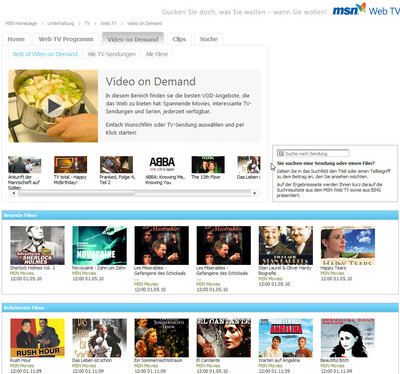400x374 pixels.
Task: Select the Alle Filme sub-tab
Action: coord(157,54)
